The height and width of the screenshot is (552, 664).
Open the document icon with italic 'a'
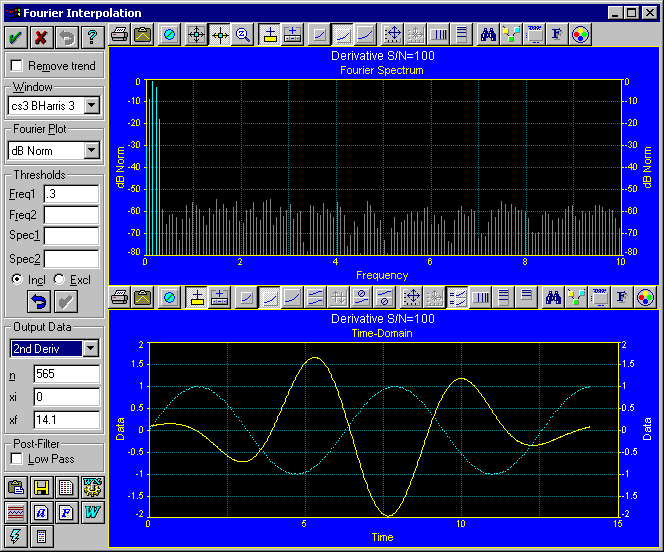pyautogui.click(x=42, y=513)
